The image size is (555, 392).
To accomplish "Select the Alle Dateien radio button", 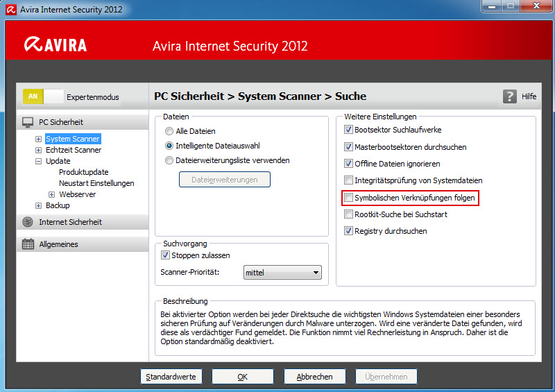I will (x=169, y=131).
